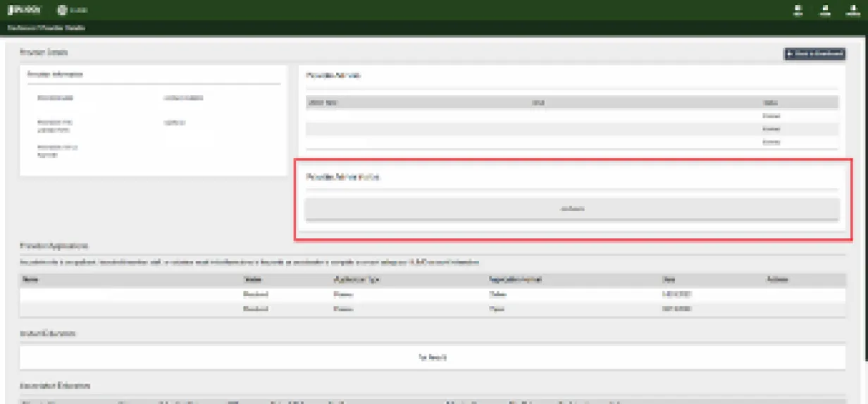Image resolution: width=868 pixels, height=404 pixels.
Task: Sort Provider Applications by Date column
Action: (x=668, y=279)
